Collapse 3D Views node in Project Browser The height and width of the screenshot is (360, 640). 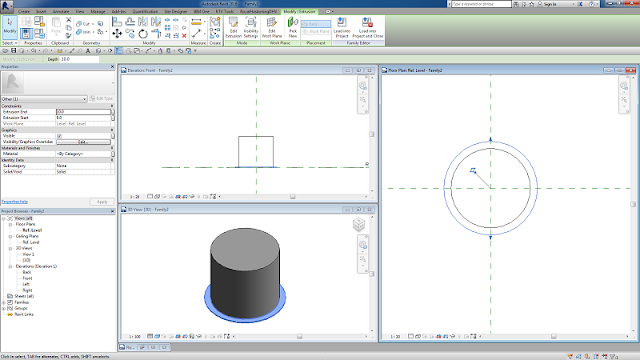click(x=11, y=248)
